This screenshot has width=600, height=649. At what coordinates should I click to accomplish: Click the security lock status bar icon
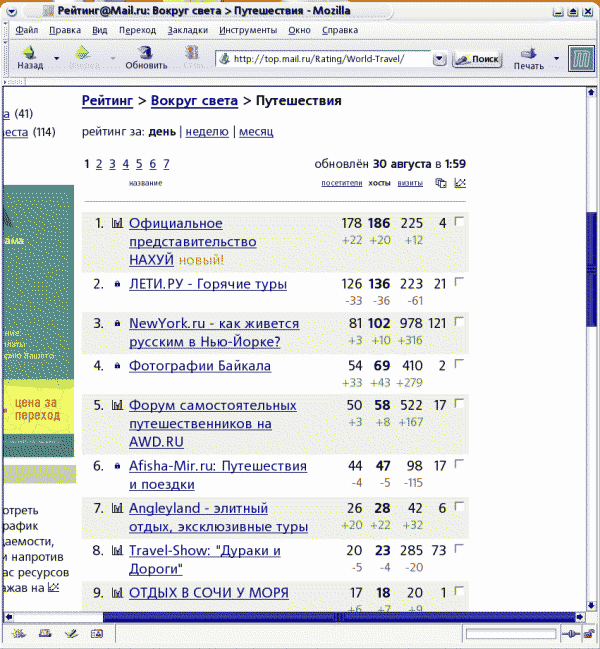(589, 634)
